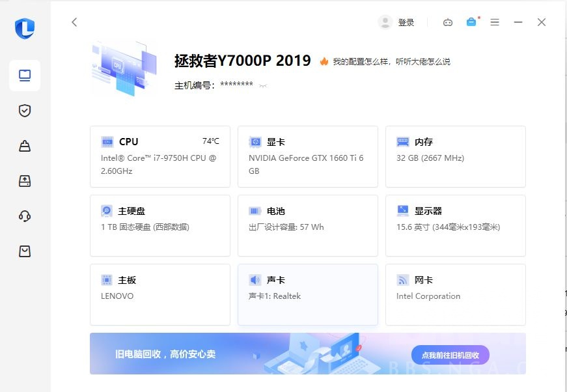
Task: Click the 主板 motherboard icon
Action: 107,280
